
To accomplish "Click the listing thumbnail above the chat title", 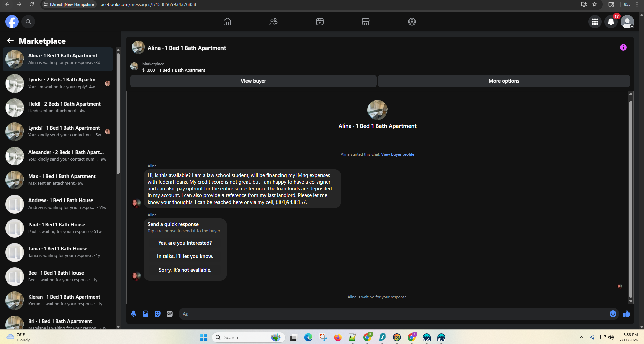I will pyautogui.click(x=378, y=110).
